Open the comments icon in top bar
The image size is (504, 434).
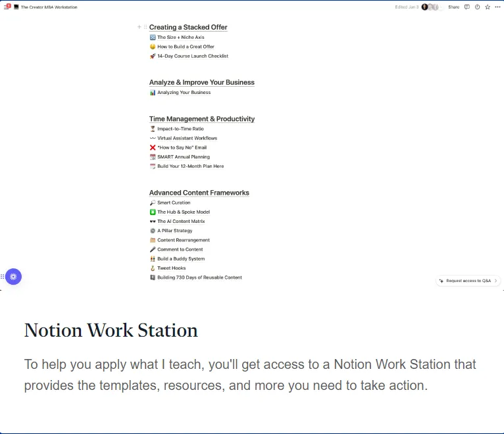pyautogui.click(x=467, y=7)
